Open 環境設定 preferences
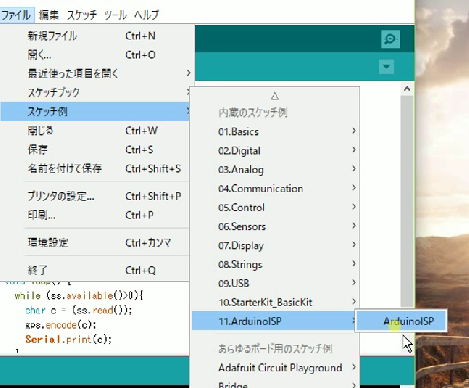The width and height of the screenshot is (469, 388). 95,242
